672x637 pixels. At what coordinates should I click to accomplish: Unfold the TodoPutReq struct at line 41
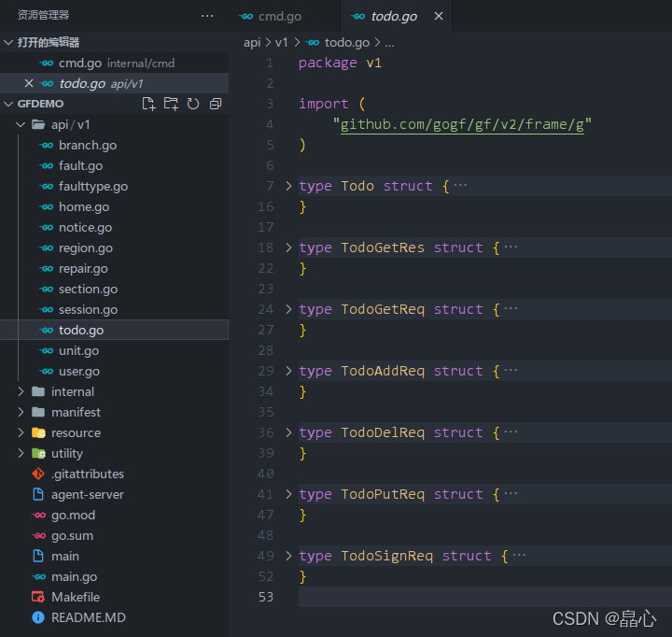(288, 494)
